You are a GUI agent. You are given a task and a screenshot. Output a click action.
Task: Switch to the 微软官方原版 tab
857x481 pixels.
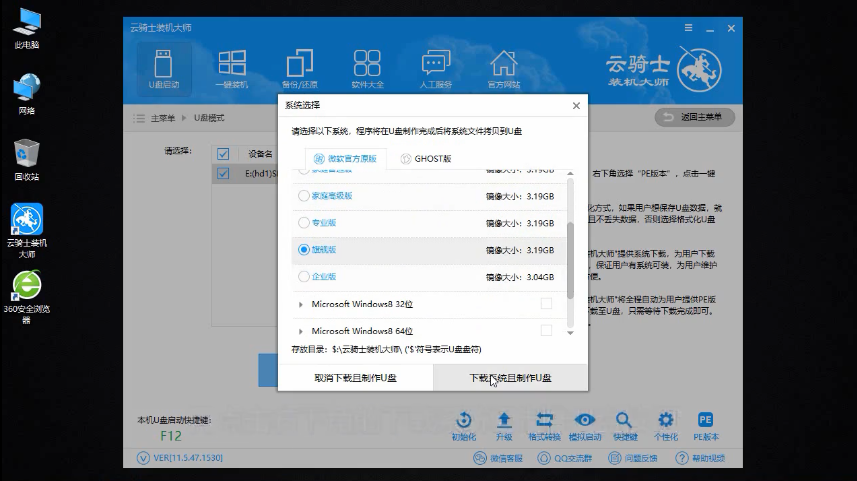click(345, 159)
